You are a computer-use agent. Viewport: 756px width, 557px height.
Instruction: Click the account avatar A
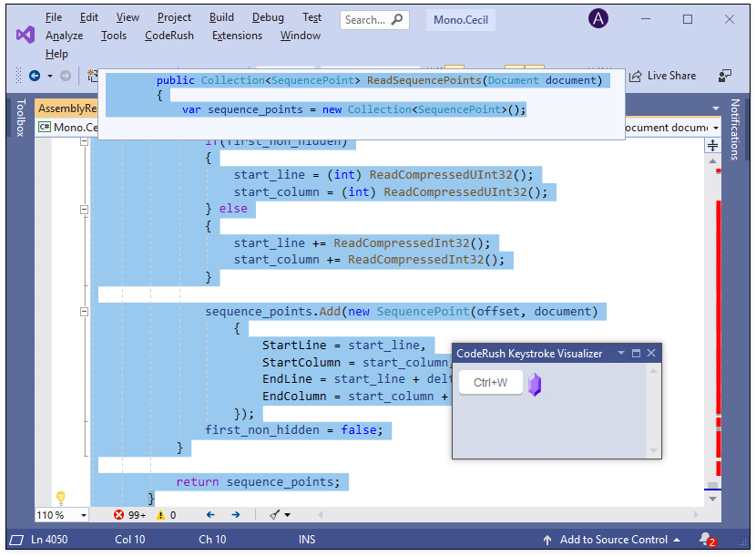tap(598, 18)
